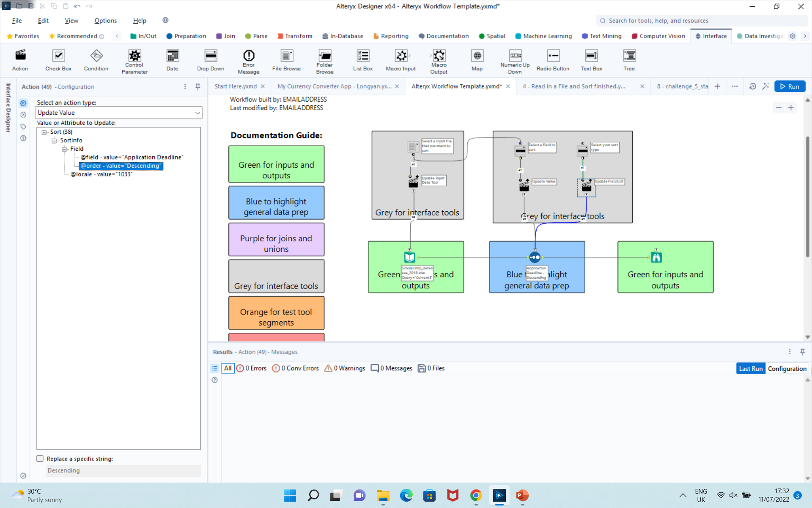Select the Drop Down tool
The image size is (812, 508).
pos(210,60)
